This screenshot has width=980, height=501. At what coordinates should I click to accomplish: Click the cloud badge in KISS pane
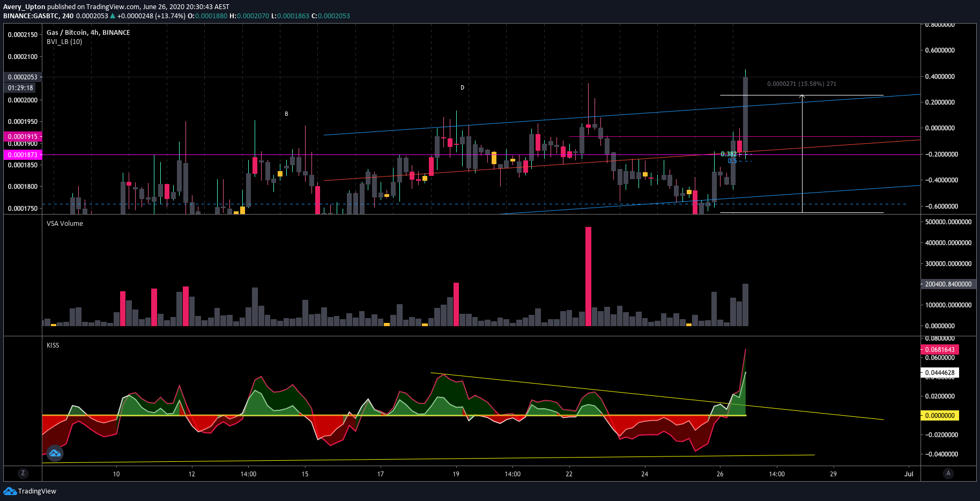[x=55, y=453]
